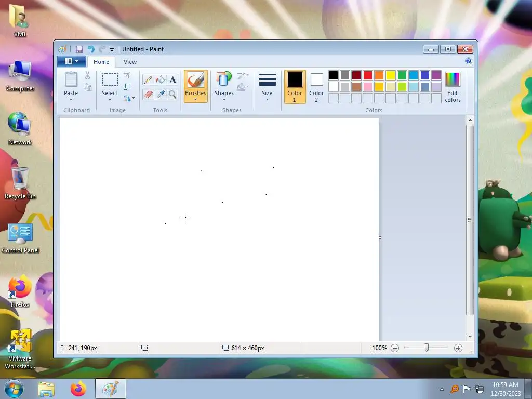The image size is (532, 399).
Task: Expand the Paste dropdown arrow
Action: click(x=71, y=99)
